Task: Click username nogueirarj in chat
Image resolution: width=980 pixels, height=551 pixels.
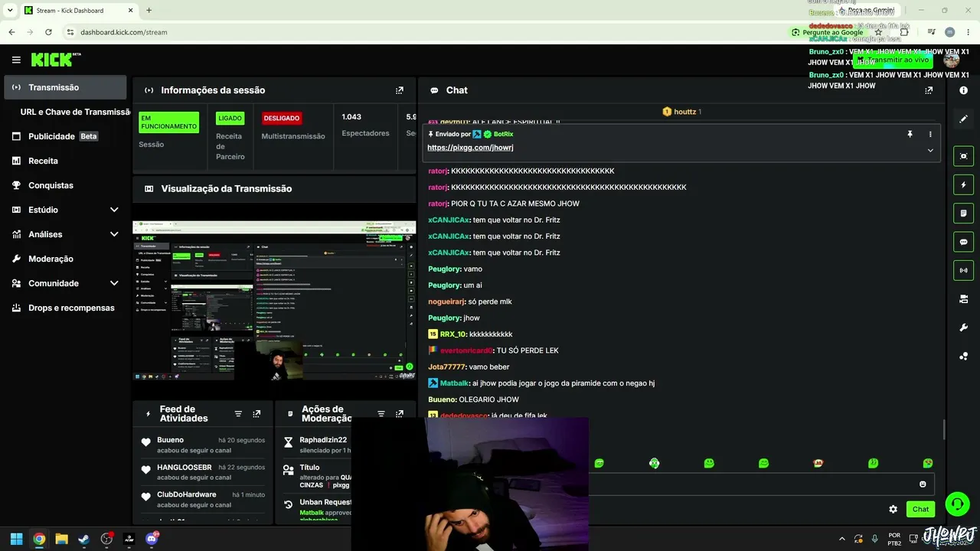Action: coord(447,302)
